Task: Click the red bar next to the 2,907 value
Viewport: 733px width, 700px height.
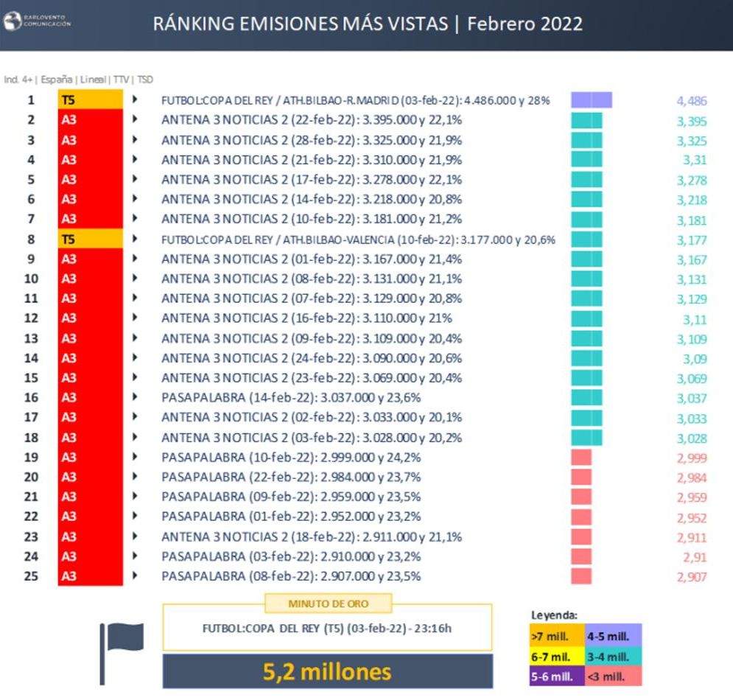Action: point(582,576)
